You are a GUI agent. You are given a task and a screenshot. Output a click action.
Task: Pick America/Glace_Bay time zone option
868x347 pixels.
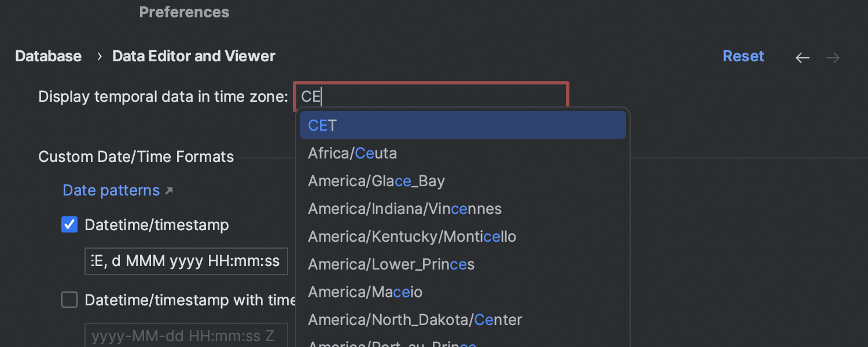click(x=463, y=181)
